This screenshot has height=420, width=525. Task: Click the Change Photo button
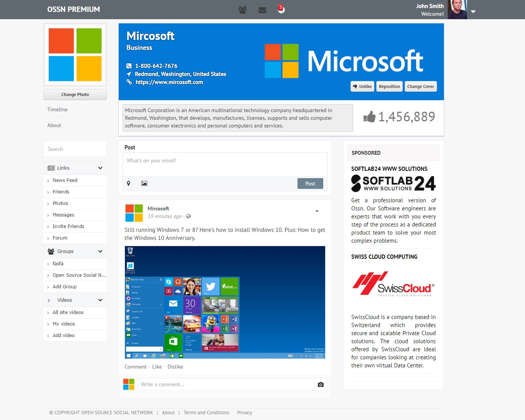[x=75, y=94]
